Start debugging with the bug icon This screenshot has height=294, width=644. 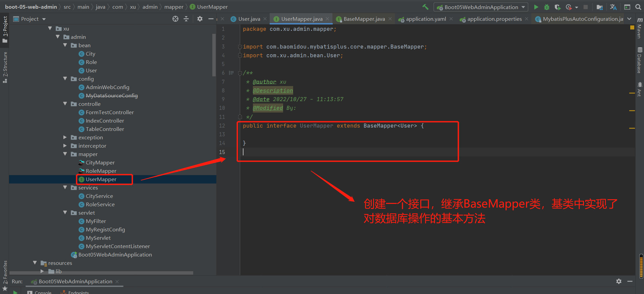point(547,7)
